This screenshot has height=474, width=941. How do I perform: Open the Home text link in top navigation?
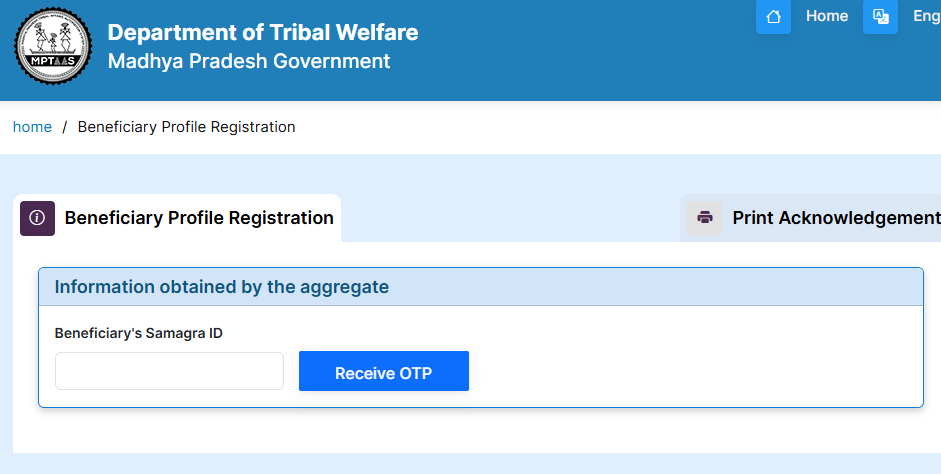[827, 16]
